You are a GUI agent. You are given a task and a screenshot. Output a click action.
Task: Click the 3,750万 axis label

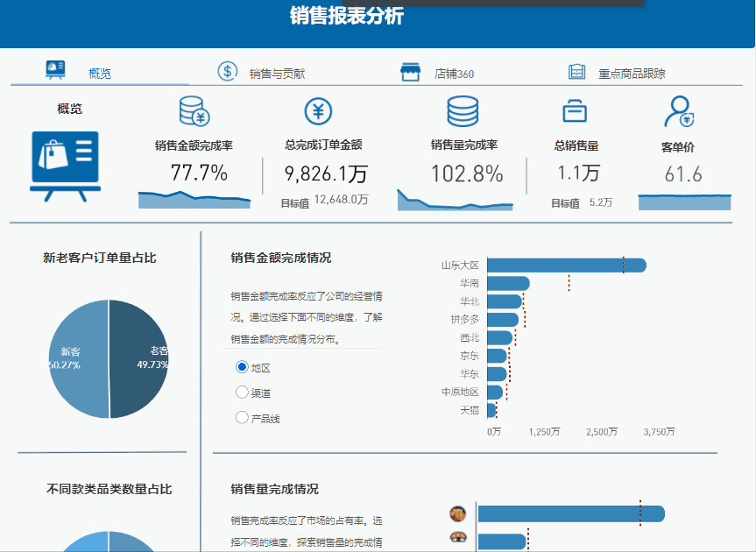[659, 432]
